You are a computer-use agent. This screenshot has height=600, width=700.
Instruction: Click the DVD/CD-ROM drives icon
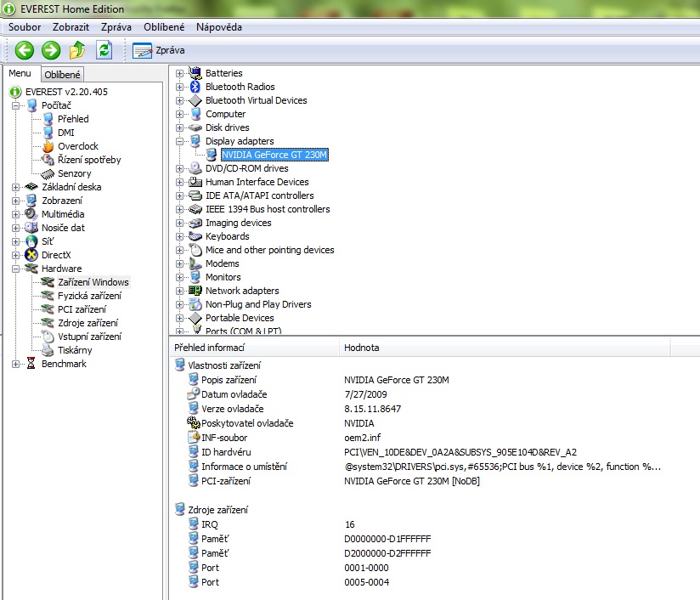(x=195, y=168)
